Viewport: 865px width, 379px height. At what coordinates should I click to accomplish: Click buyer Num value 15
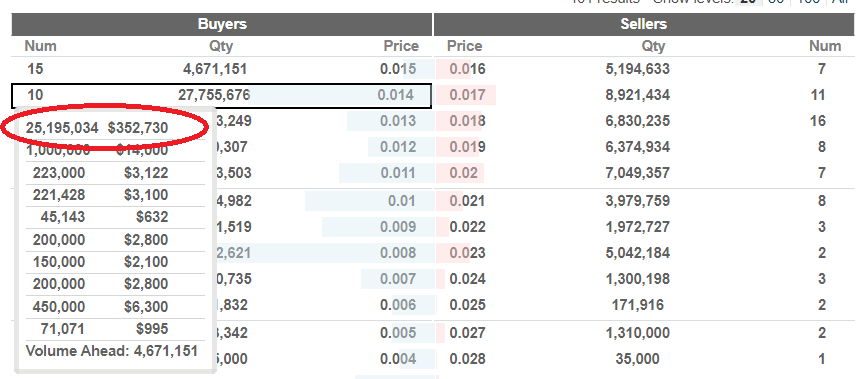[x=35, y=69]
